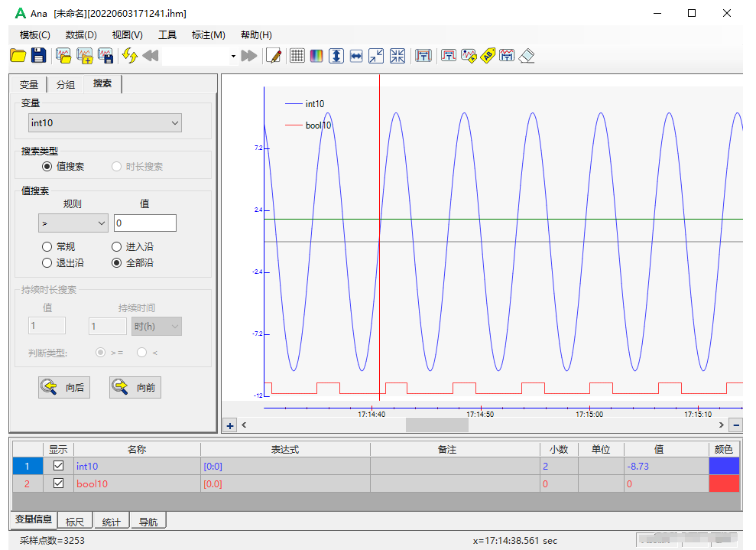This screenshot has width=756, height=550.
Task: Uncheck the display checkbox for int10
Action: pos(58,466)
